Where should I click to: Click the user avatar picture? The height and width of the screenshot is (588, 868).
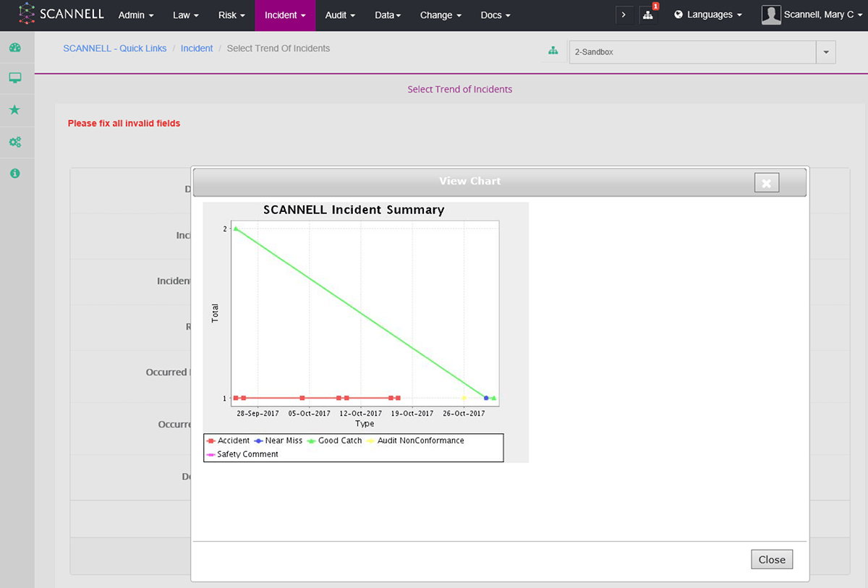coord(771,14)
